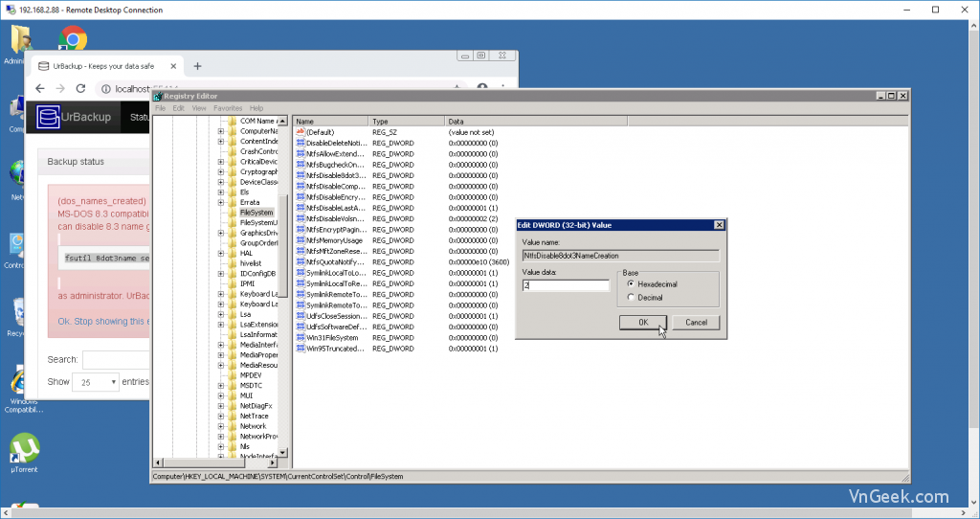Viewport: 980px width, 519px height.
Task: Select the NetTrace key in tree
Action: coord(255,417)
